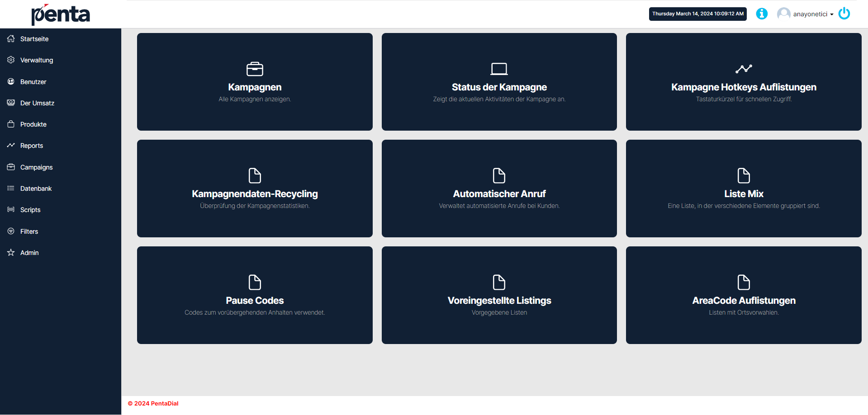Open Kampagne Hotkeys Auflistungen title

744,87
